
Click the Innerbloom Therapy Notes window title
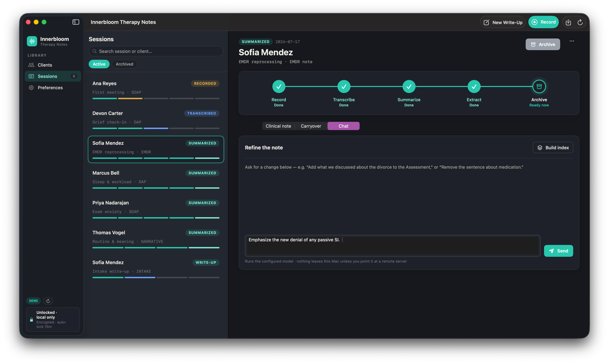coord(123,22)
